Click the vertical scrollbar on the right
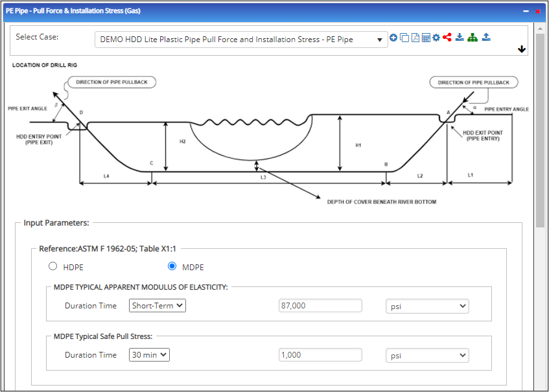The image size is (549, 392). tap(540, 130)
